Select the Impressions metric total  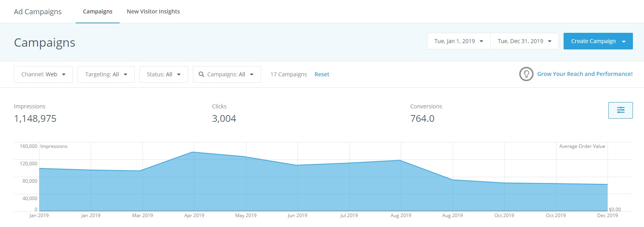pyautogui.click(x=35, y=119)
